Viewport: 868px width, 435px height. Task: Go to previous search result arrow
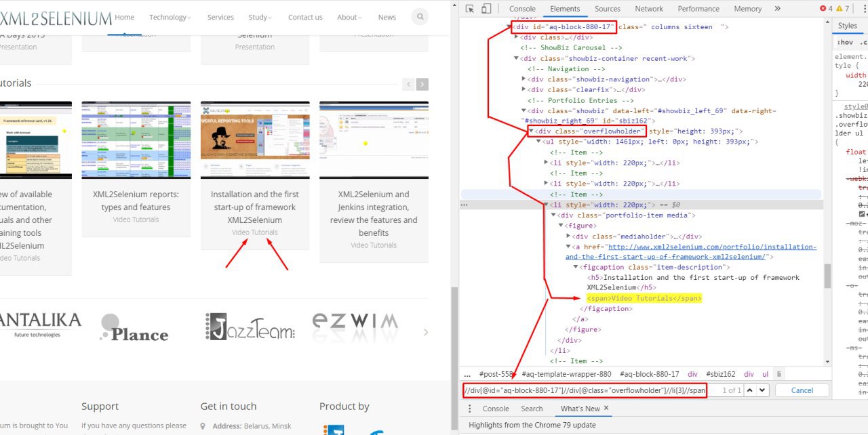750,390
